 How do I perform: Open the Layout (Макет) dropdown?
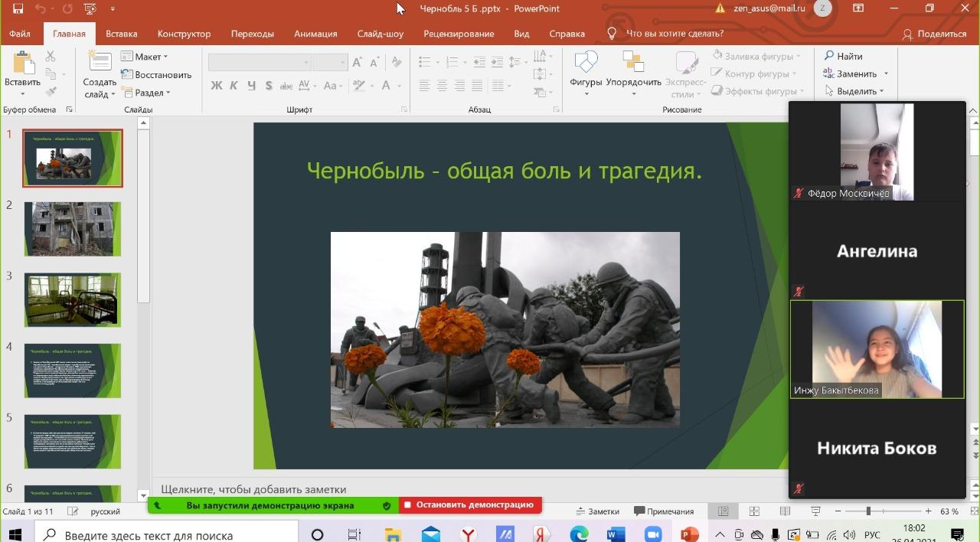145,57
